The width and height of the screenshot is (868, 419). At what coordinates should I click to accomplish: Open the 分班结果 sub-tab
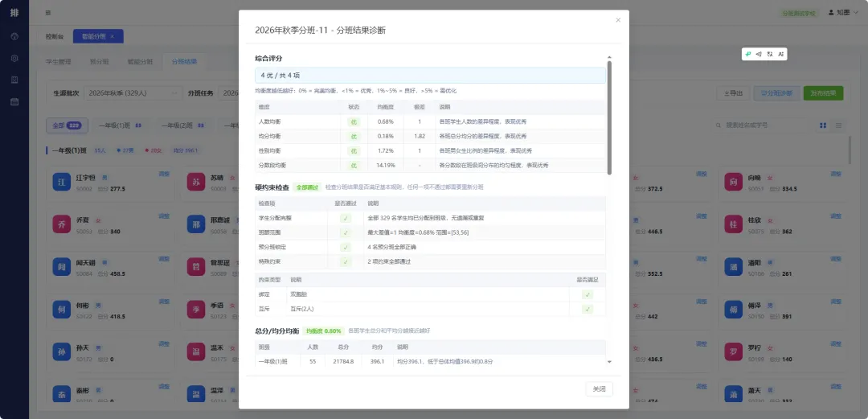[184, 62]
